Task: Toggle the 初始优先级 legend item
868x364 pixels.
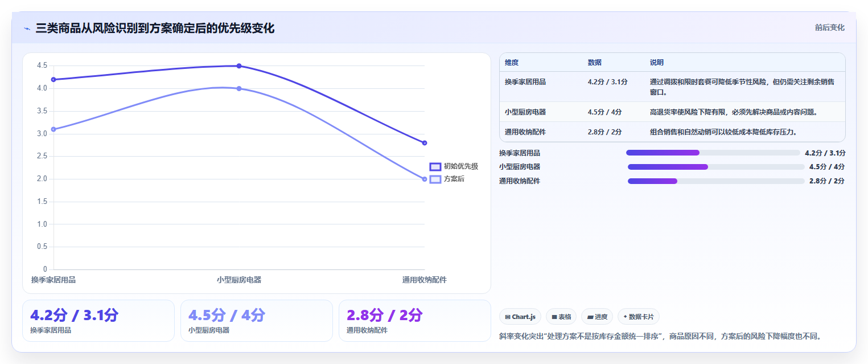Action: [x=454, y=166]
